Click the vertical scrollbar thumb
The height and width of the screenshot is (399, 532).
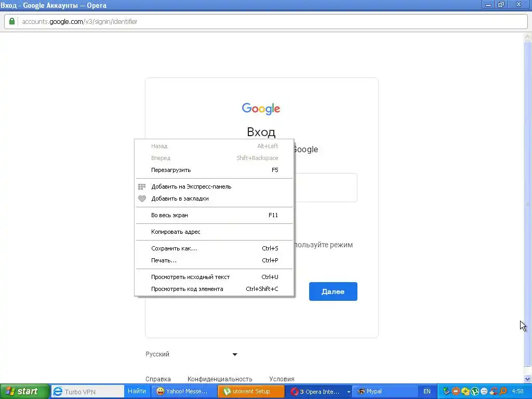[x=528, y=204]
